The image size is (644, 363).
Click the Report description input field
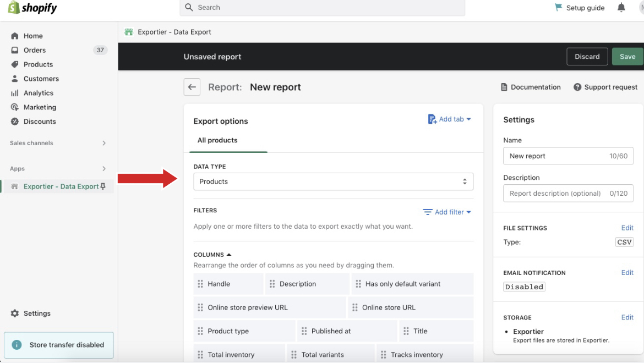568,193
